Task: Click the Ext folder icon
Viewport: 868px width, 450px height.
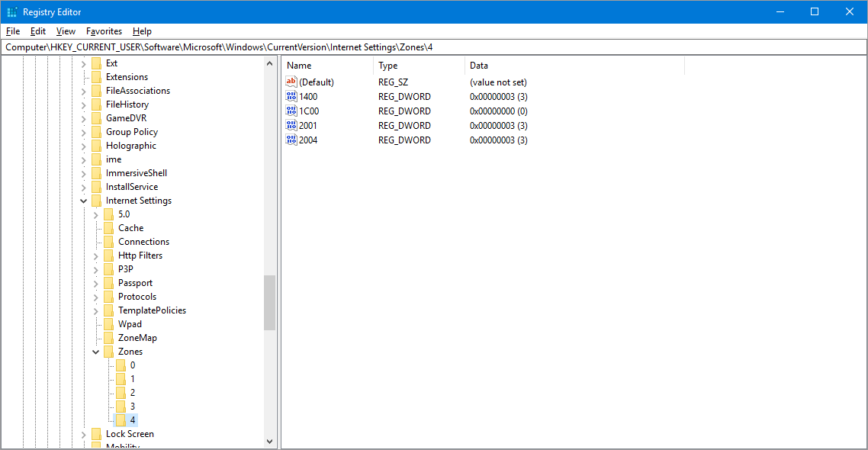Action: tap(96, 63)
